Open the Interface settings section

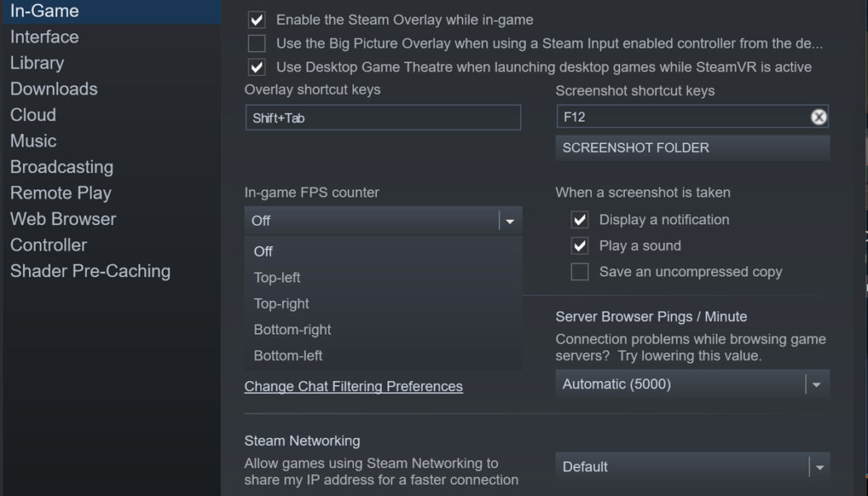[x=44, y=36]
